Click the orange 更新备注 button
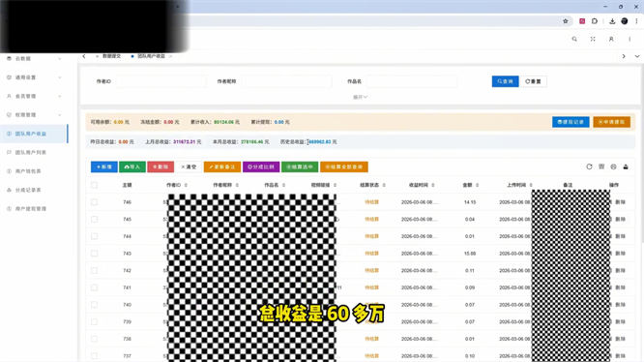This screenshot has height=362, width=644. point(222,166)
